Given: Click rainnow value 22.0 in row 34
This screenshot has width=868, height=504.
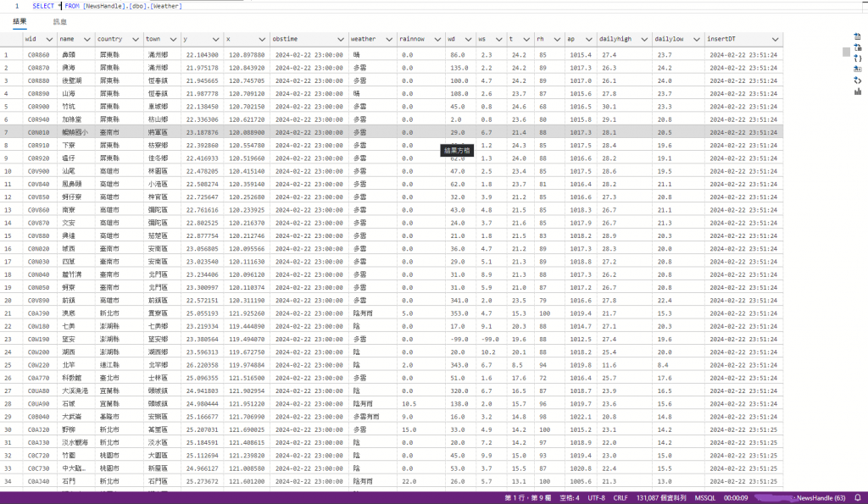Looking at the screenshot, I should click(x=409, y=481).
